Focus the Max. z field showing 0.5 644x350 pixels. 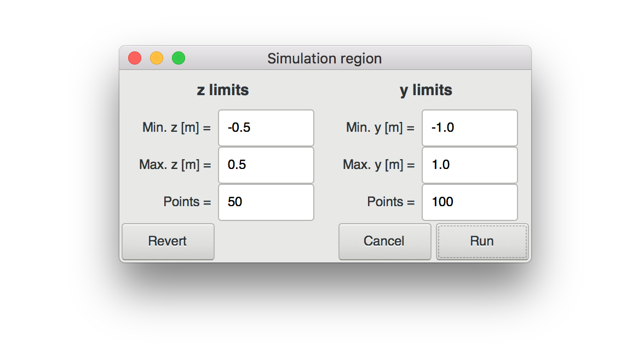pos(266,165)
